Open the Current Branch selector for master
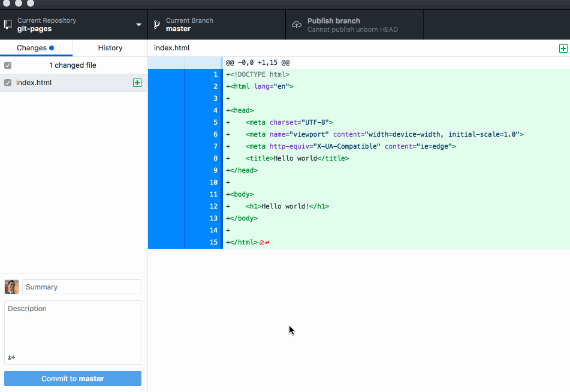The image size is (570, 392). [x=216, y=25]
